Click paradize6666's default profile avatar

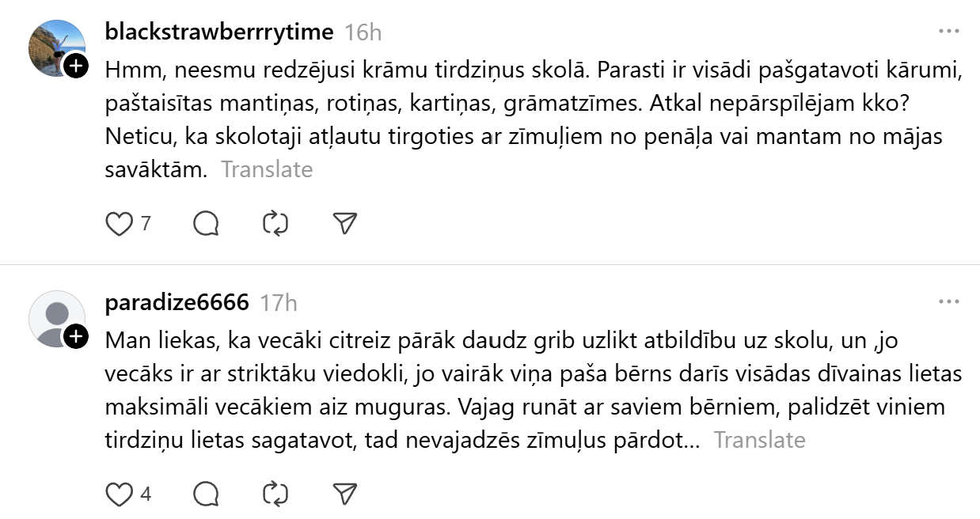54,318
